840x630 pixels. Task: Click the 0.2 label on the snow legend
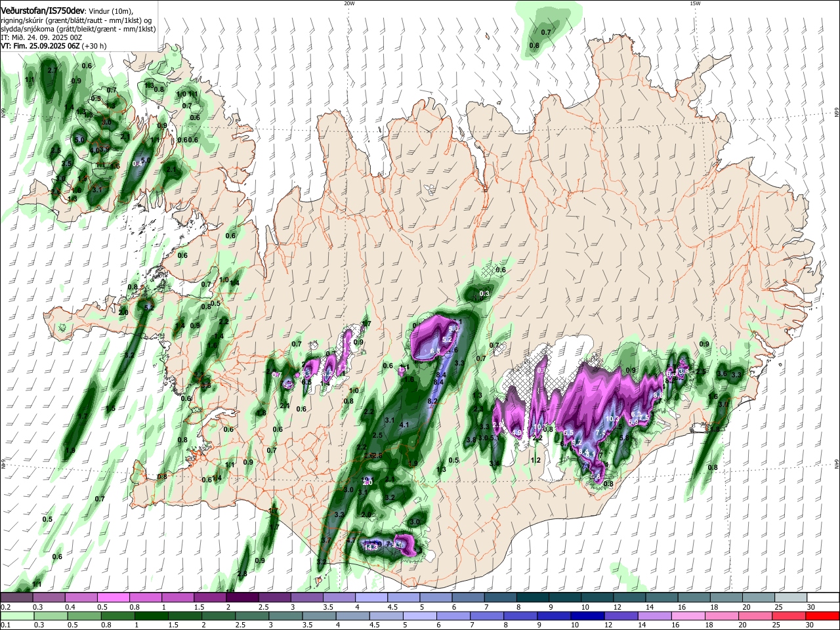pyautogui.click(x=5, y=607)
